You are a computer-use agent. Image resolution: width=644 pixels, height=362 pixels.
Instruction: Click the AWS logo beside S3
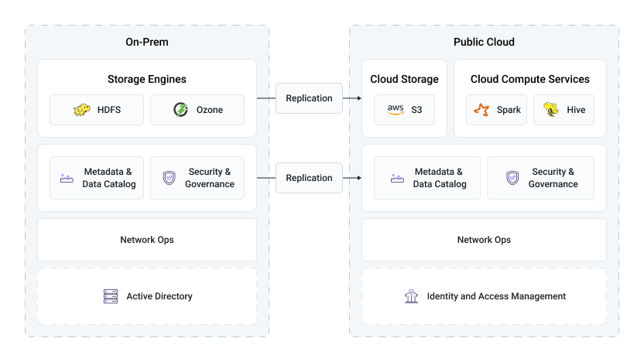coord(396,110)
